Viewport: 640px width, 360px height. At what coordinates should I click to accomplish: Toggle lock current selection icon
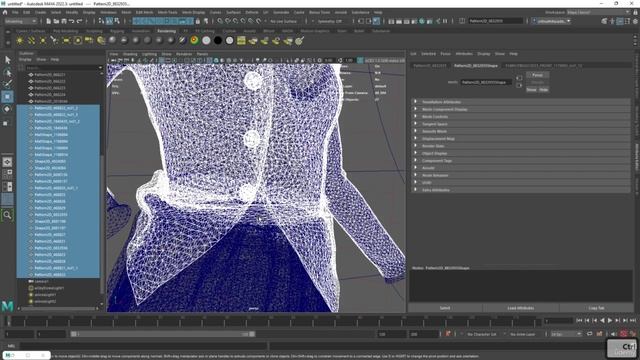tap(198, 21)
